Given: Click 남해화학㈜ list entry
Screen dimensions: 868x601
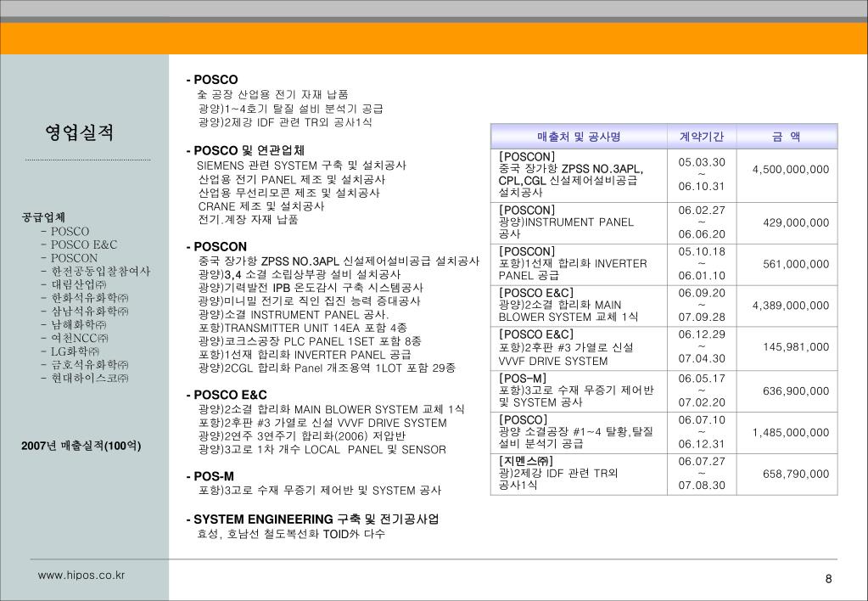Looking at the screenshot, I should [79, 324].
